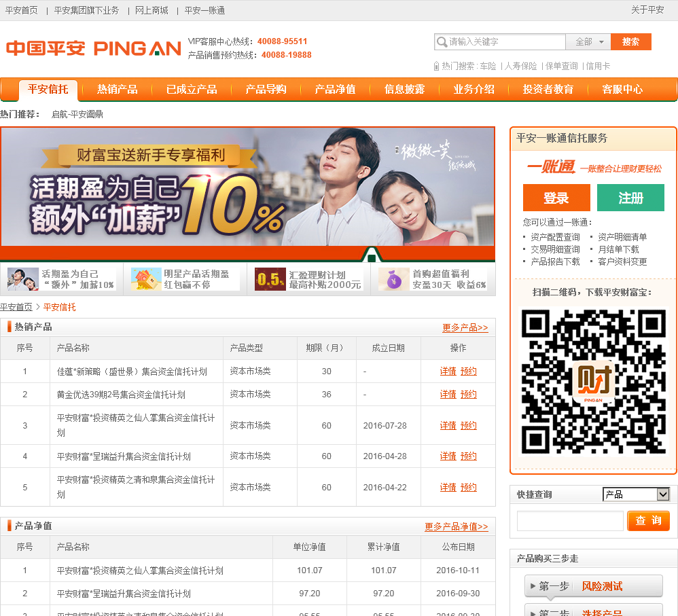Click the orange 登录 button
The height and width of the screenshot is (616, 678).
556,198
